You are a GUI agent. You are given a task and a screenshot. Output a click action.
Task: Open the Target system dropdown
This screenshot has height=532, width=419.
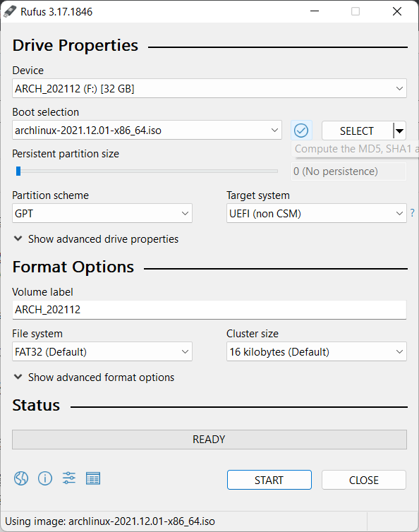[x=317, y=213]
